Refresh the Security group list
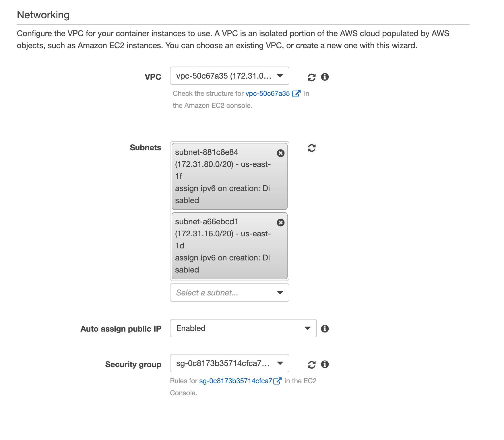The height and width of the screenshot is (440, 504). [312, 364]
